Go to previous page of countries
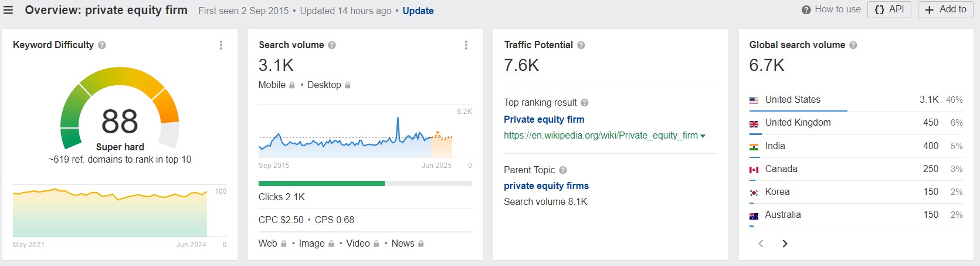This screenshot has height=266, width=980. 761,244
